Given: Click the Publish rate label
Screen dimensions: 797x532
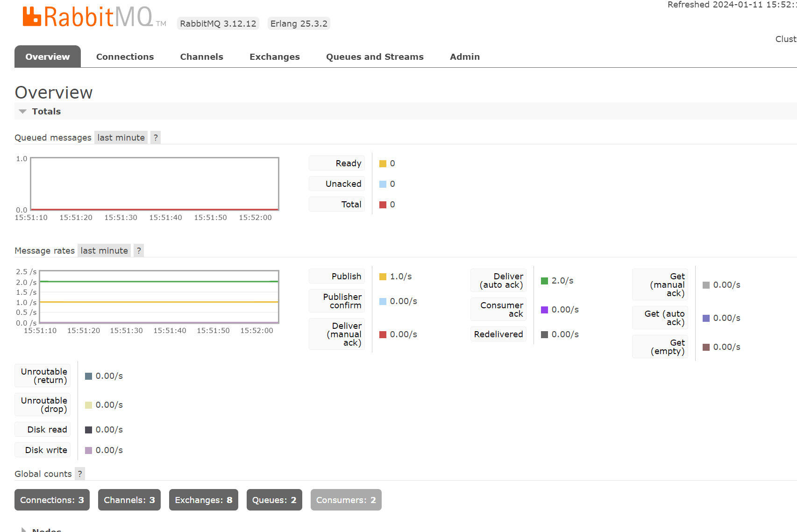Looking at the screenshot, I should (x=337, y=277).
